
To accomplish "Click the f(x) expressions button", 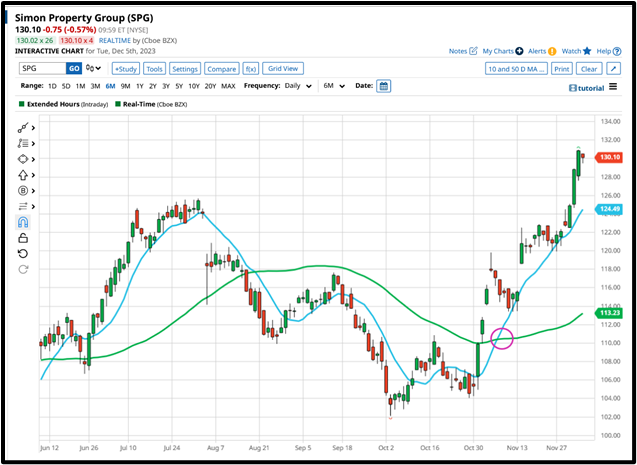I will click(251, 69).
